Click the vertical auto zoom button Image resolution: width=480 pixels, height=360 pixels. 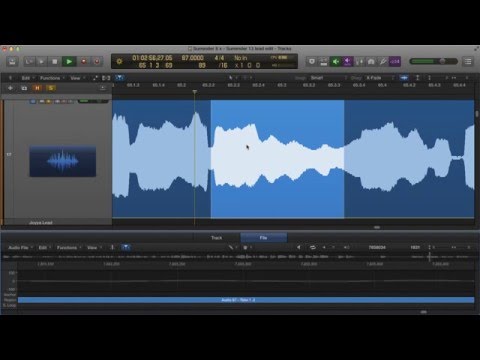click(x=417, y=78)
